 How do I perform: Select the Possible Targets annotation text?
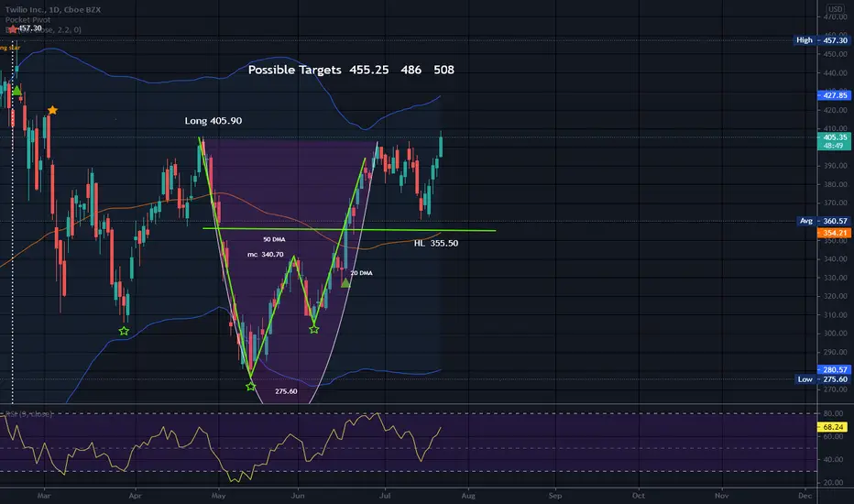[x=351, y=70]
